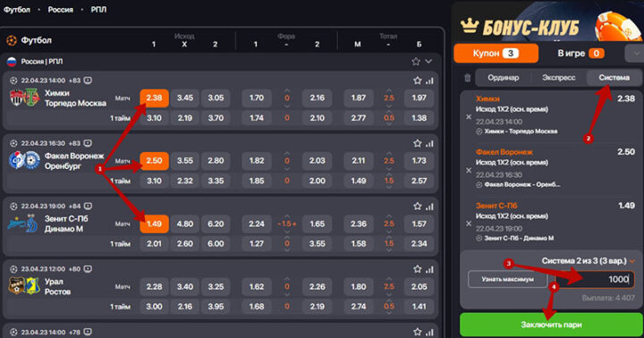Open +84 more markets for Зенит match

point(74,206)
